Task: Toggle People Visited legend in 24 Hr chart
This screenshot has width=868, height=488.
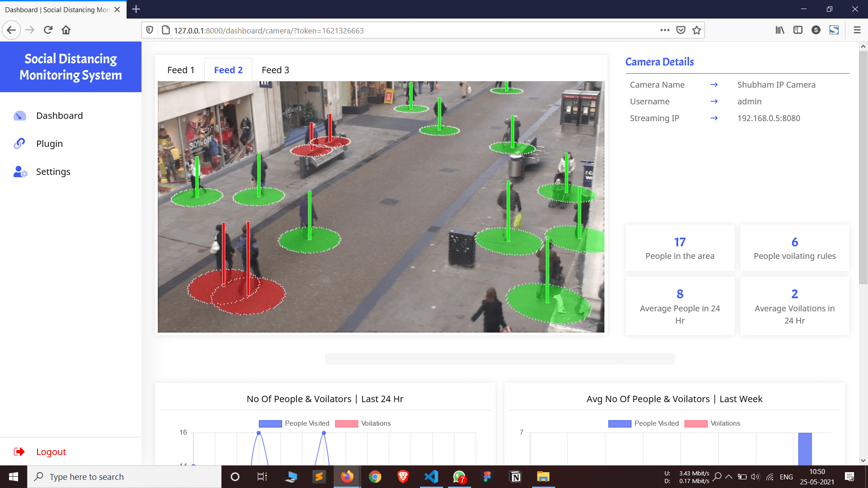Action: [x=294, y=423]
